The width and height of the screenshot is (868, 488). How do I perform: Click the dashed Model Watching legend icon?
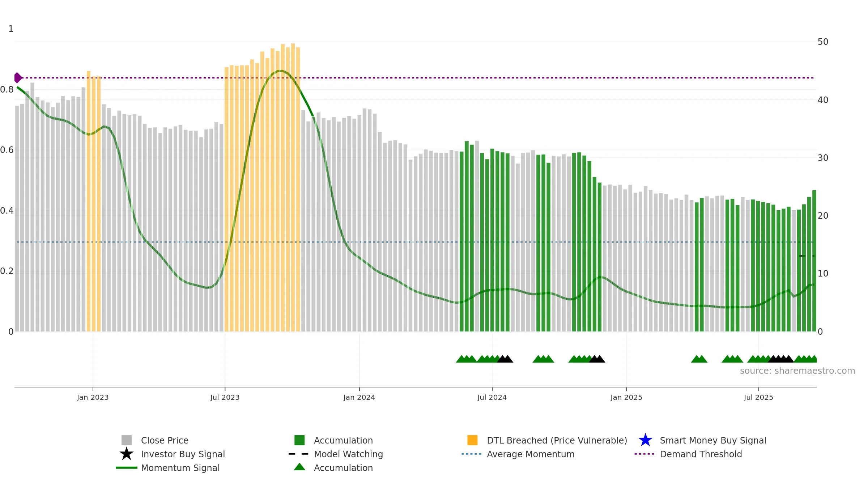[299, 454]
